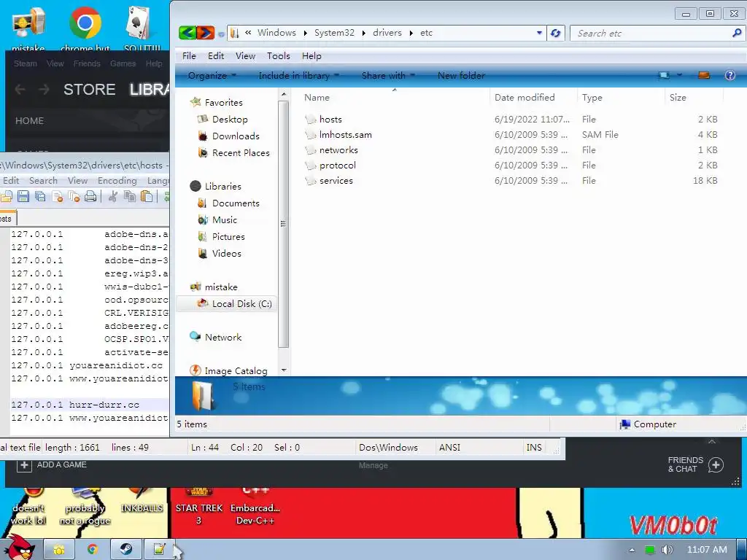Click the arrow after Windows in address bar
The image size is (747, 560).
[306, 33]
